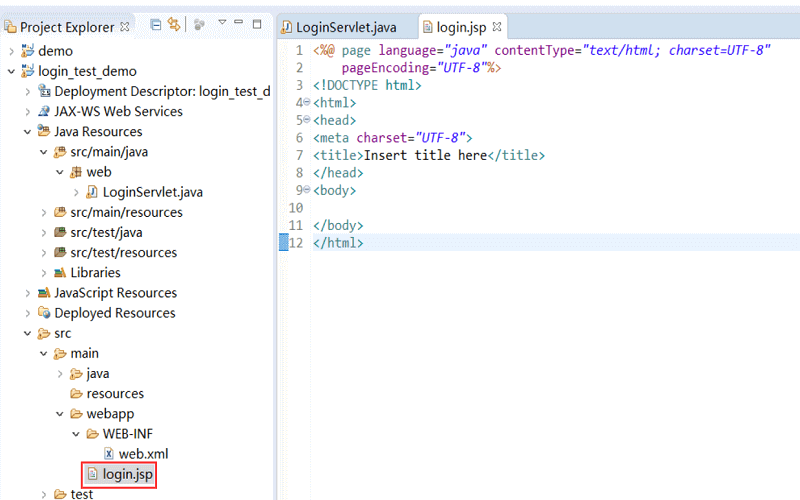The height and width of the screenshot is (500, 800).
Task: Collapse Java Resources node
Action: (28, 132)
